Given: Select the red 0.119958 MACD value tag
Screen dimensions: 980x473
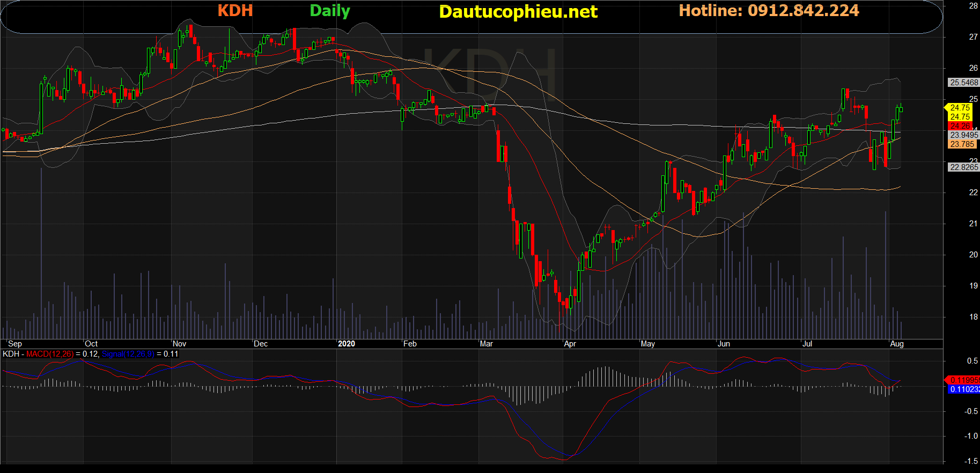Looking at the screenshot, I should pos(964,380).
